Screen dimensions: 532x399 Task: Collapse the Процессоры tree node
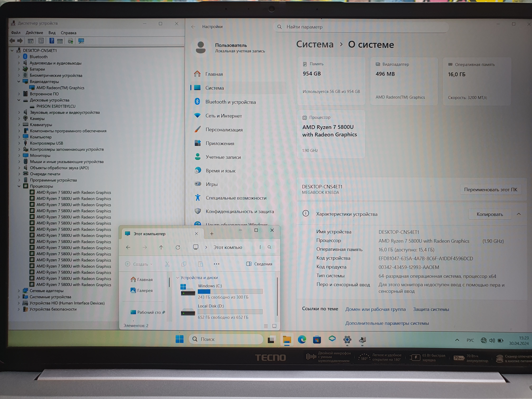(x=19, y=186)
